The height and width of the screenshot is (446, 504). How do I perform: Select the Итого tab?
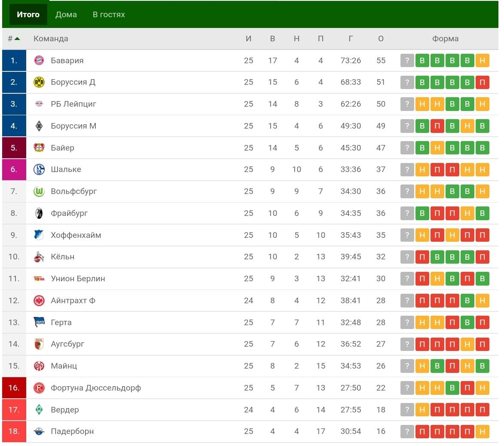28,15
